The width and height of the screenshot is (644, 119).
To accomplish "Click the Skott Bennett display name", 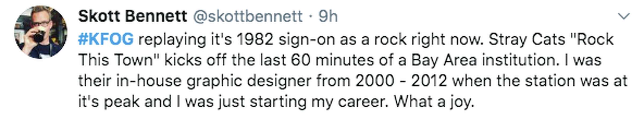I will (133, 17).
